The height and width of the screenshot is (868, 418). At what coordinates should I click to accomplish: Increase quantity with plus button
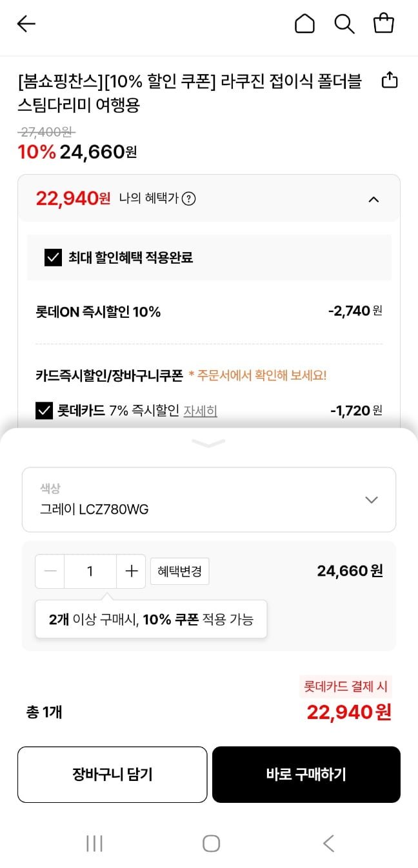(x=132, y=571)
